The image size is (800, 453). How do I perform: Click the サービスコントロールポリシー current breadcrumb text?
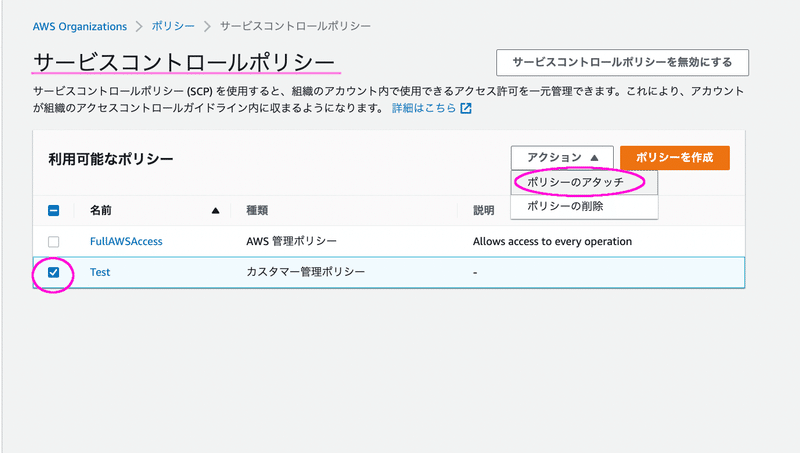(295, 27)
